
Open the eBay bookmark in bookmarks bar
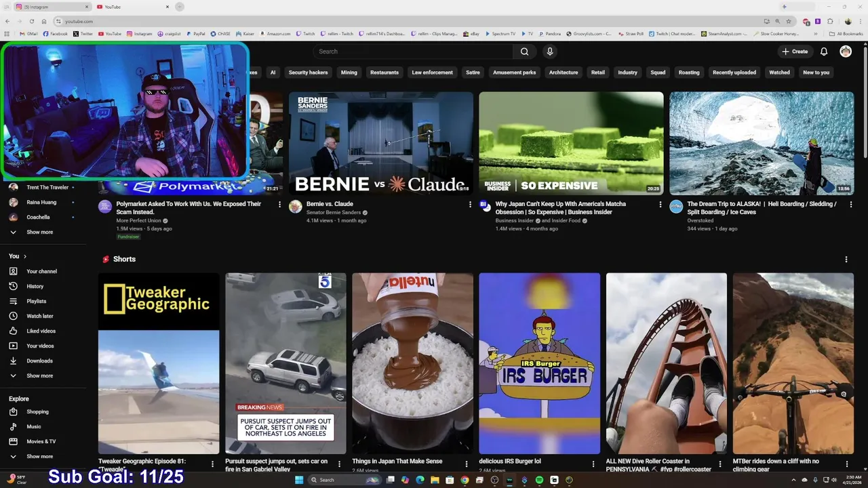tap(471, 33)
